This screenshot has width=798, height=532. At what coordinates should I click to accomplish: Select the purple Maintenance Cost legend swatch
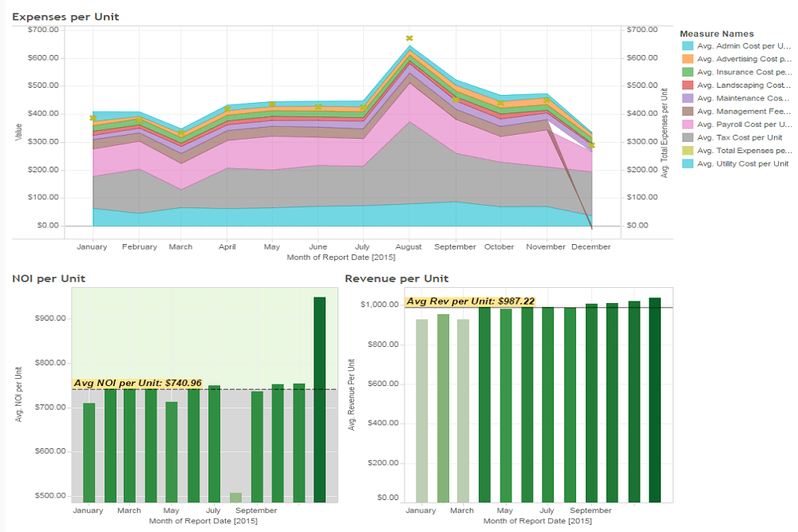point(687,98)
